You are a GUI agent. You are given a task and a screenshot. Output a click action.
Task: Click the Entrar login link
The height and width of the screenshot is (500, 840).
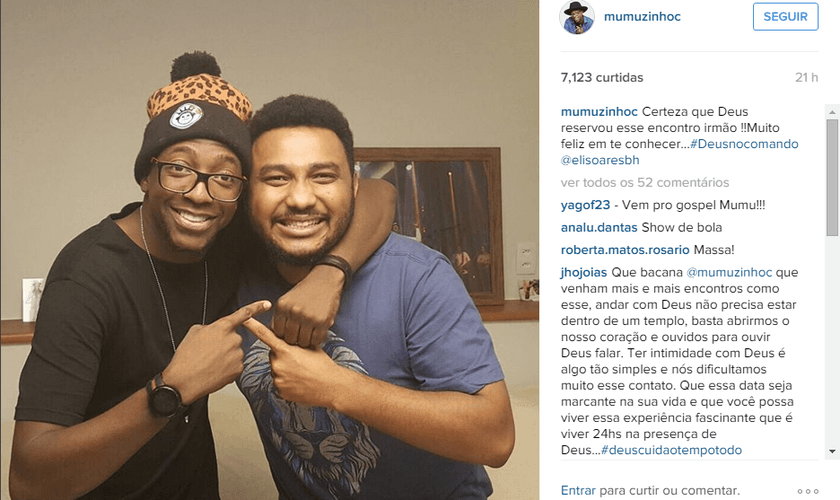[x=578, y=490]
